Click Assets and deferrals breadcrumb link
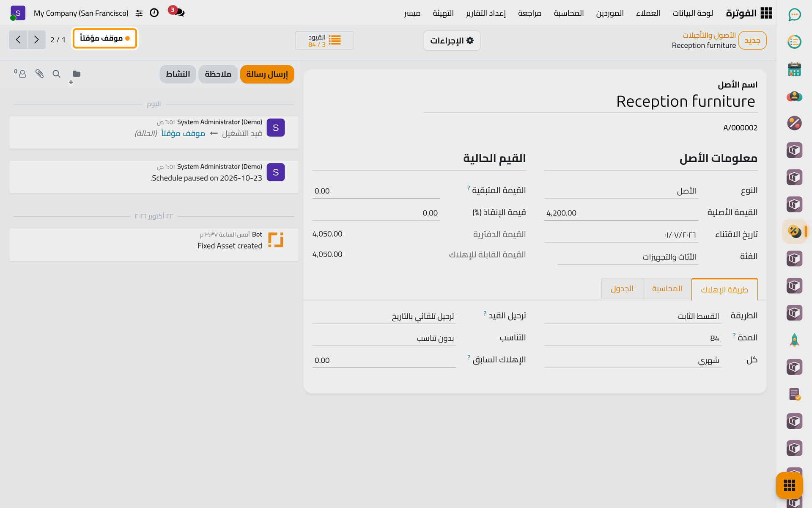812x508 pixels. (709, 35)
